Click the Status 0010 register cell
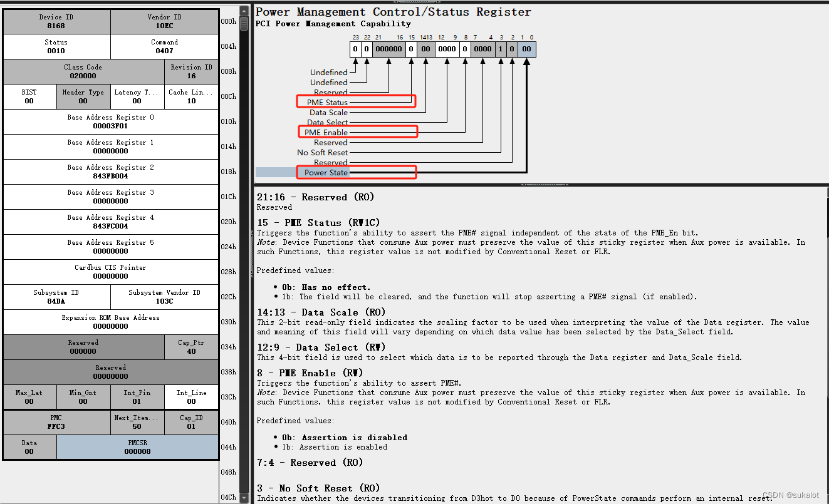Image resolution: width=829 pixels, height=504 pixels. [56, 47]
